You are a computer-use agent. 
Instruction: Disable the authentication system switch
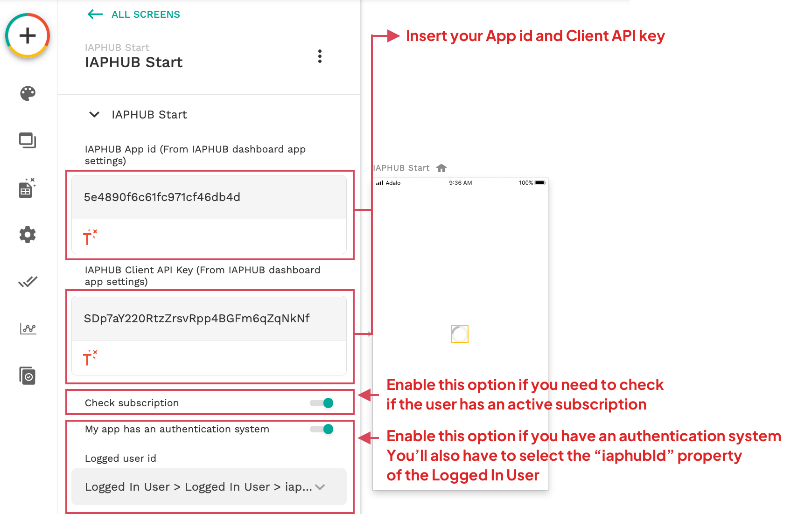point(322,429)
